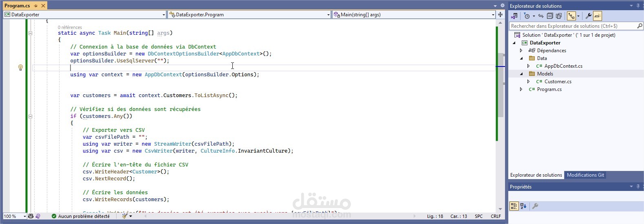Click ToListAsync in the customers line
644x224 pixels.
pyautogui.click(x=211, y=95)
